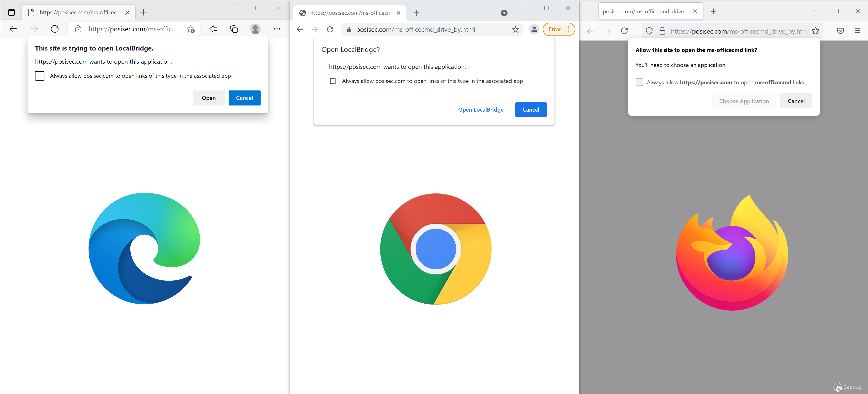This screenshot has height=394, width=868.
Task: Expand Chrome's tab search dropdown arrow
Action: pyautogui.click(x=504, y=13)
